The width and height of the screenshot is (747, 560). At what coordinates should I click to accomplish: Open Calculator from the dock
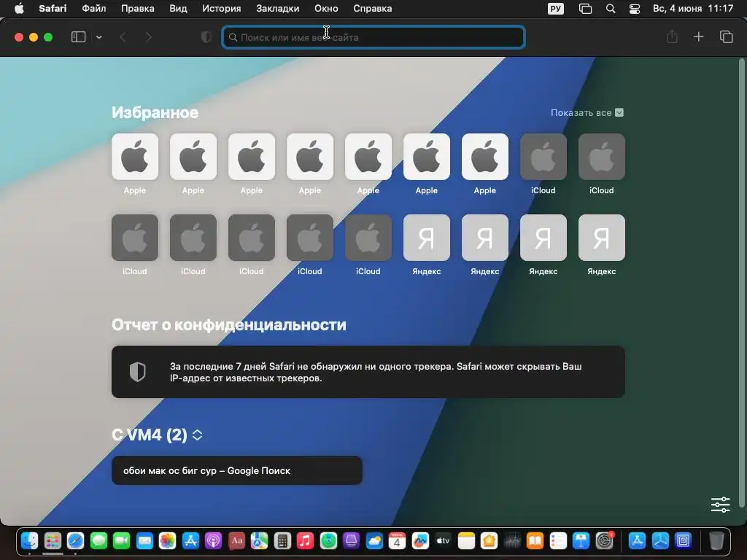[x=282, y=541]
